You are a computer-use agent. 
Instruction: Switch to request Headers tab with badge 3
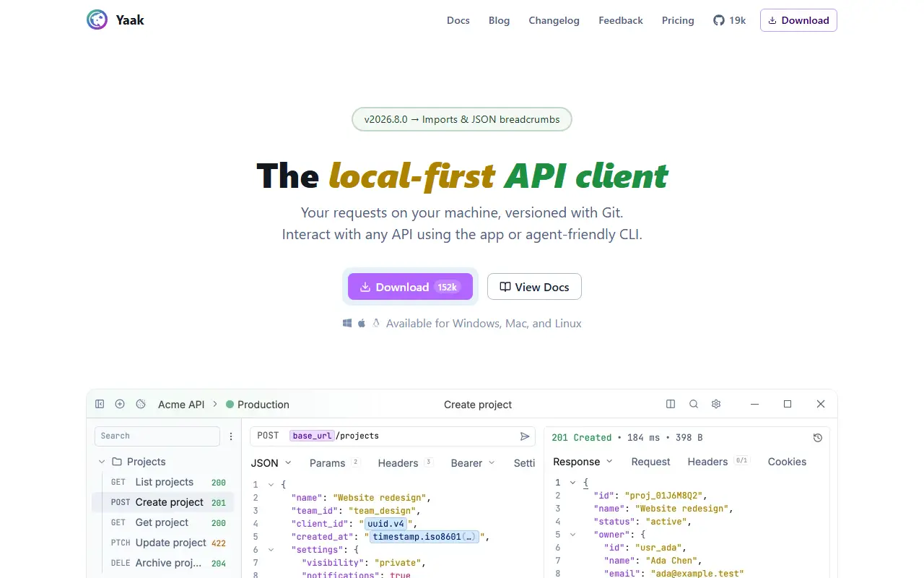pyautogui.click(x=405, y=462)
